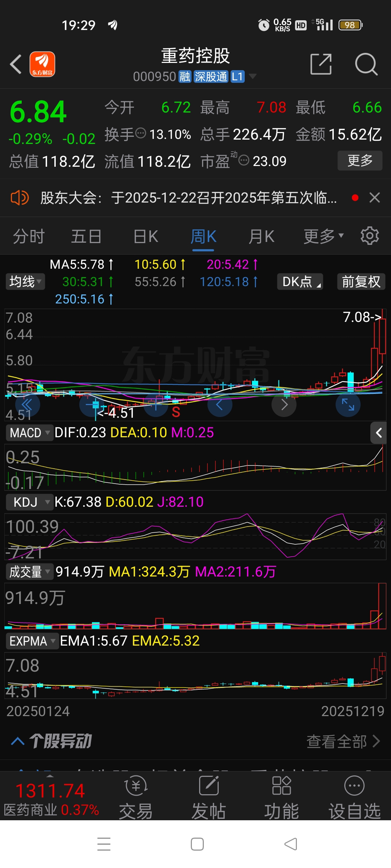Tap the 20251219 end date label
391x868 pixels.
353,711
